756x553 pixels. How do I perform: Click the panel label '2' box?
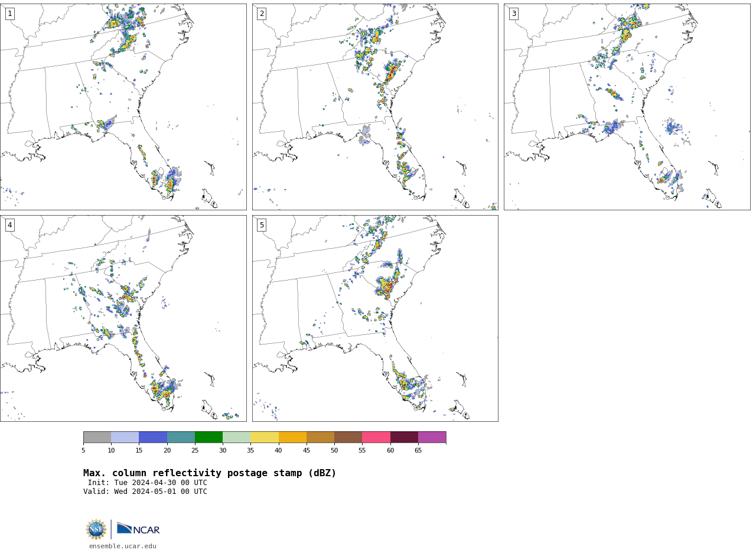click(x=262, y=14)
